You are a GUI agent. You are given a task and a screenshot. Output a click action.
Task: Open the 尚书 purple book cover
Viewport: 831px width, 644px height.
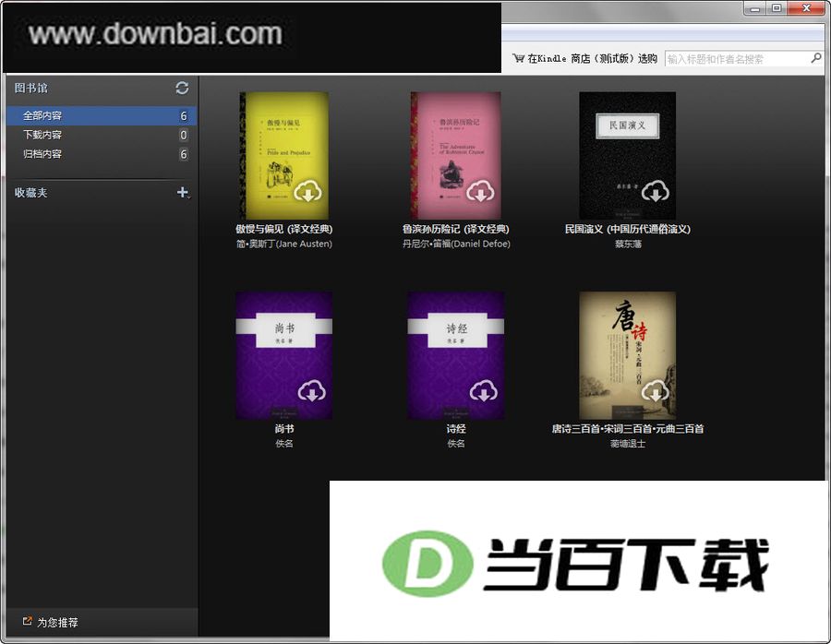284,355
